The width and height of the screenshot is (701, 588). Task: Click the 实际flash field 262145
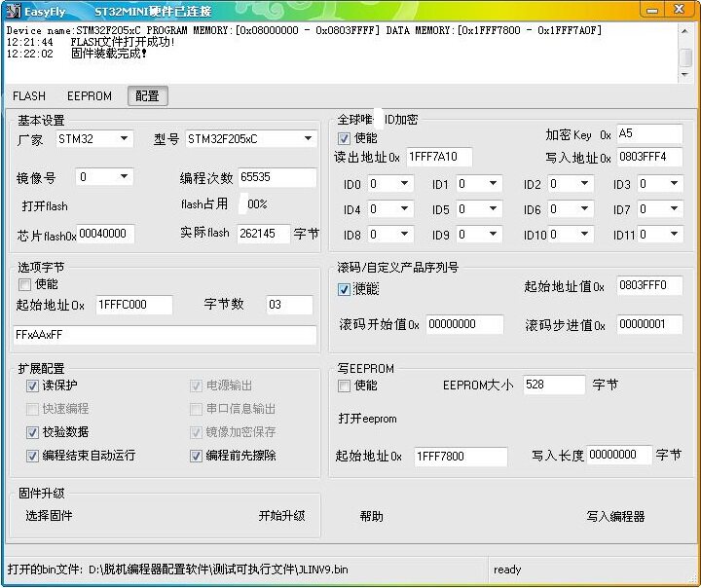coord(264,234)
